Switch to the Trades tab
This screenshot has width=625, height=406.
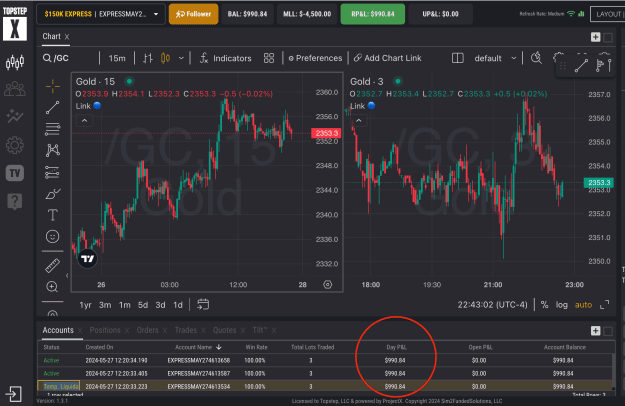[186, 330]
